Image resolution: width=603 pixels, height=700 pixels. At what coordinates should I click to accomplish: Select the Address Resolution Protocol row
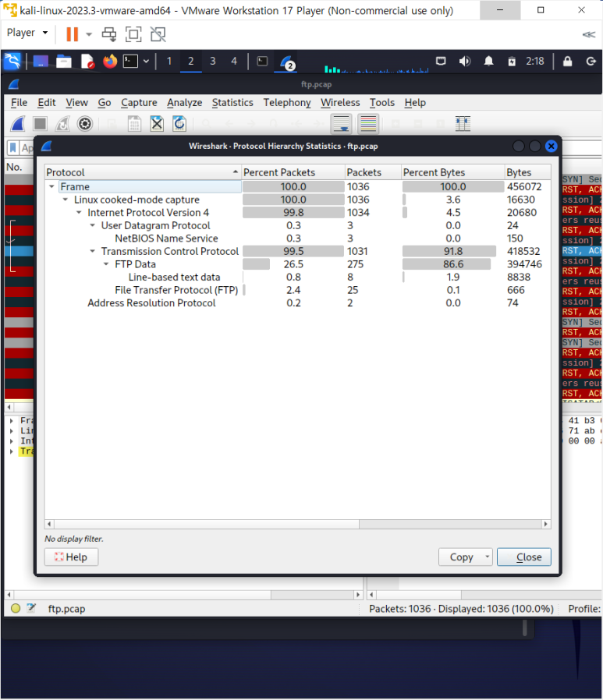tap(297, 302)
